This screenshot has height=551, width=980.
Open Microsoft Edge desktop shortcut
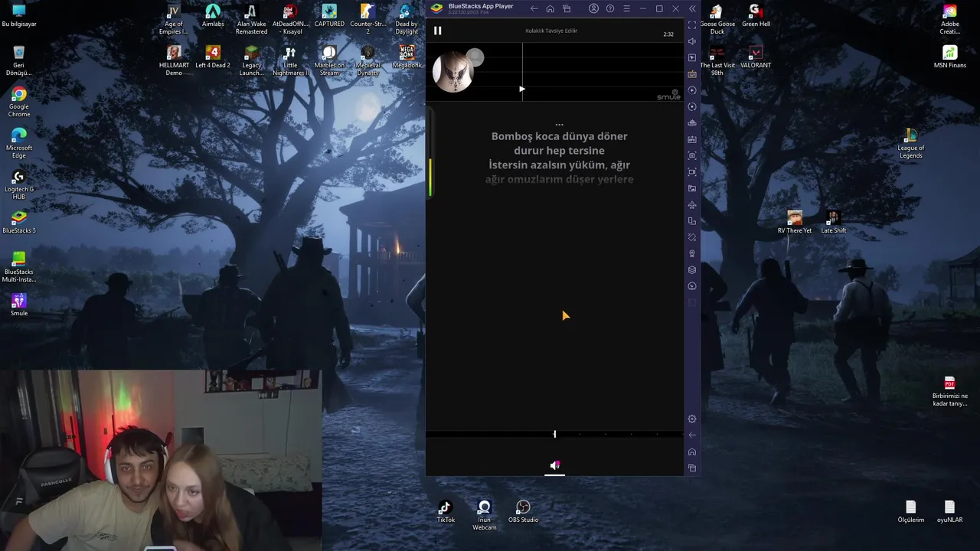(x=19, y=143)
